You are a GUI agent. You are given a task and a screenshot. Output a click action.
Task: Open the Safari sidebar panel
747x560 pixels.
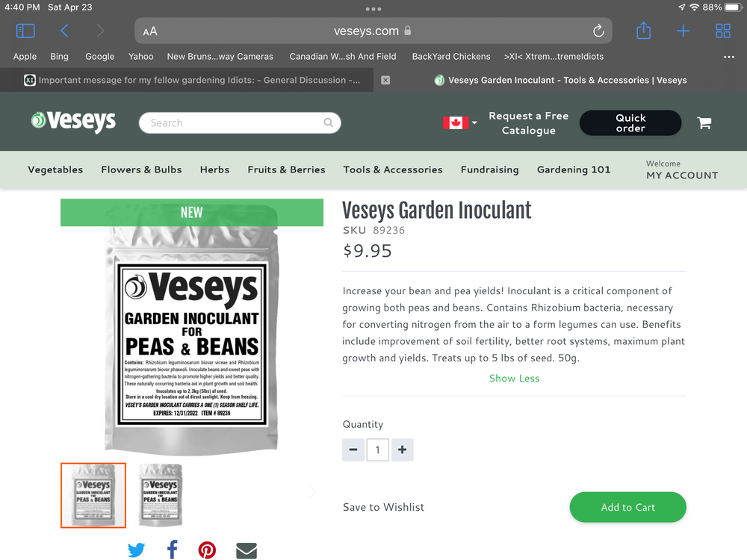pyautogui.click(x=25, y=31)
